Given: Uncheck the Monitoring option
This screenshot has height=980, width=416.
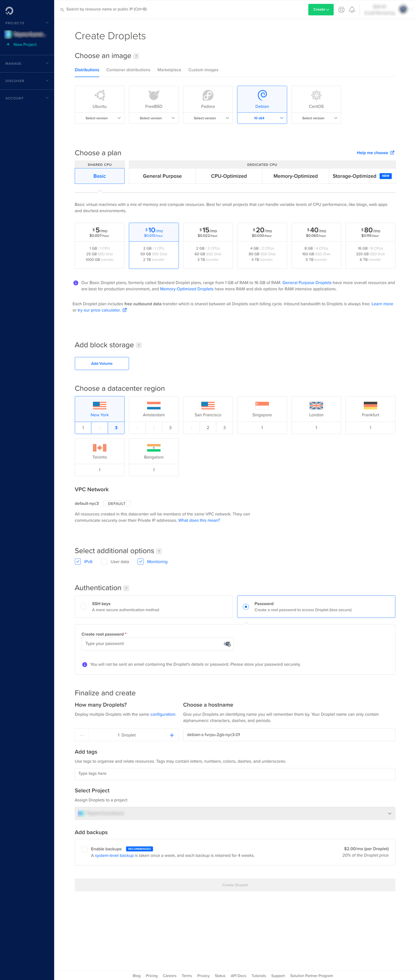Looking at the screenshot, I should [x=140, y=562].
